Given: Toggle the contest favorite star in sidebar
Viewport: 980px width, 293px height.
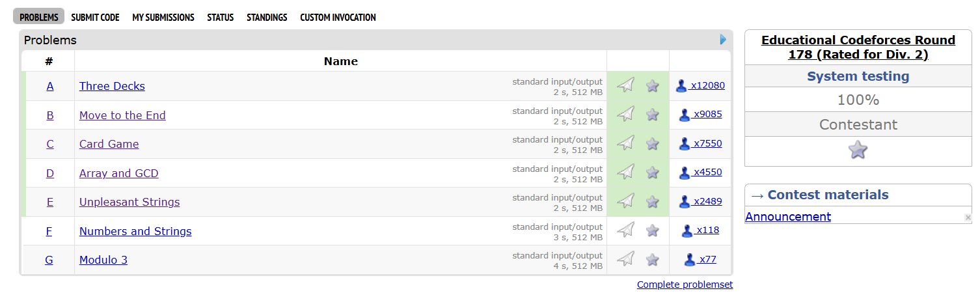Looking at the screenshot, I should pyautogui.click(x=858, y=150).
